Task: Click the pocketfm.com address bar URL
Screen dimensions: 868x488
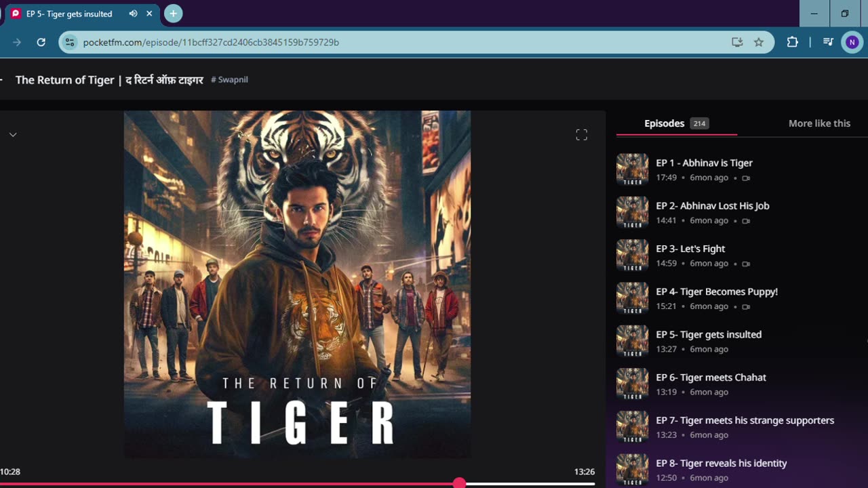Action: (x=211, y=42)
